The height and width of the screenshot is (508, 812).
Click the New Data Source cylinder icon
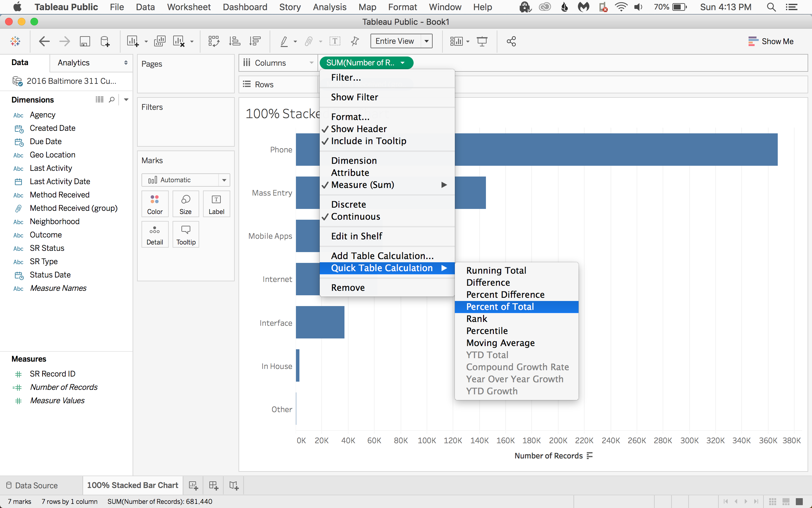(x=105, y=41)
